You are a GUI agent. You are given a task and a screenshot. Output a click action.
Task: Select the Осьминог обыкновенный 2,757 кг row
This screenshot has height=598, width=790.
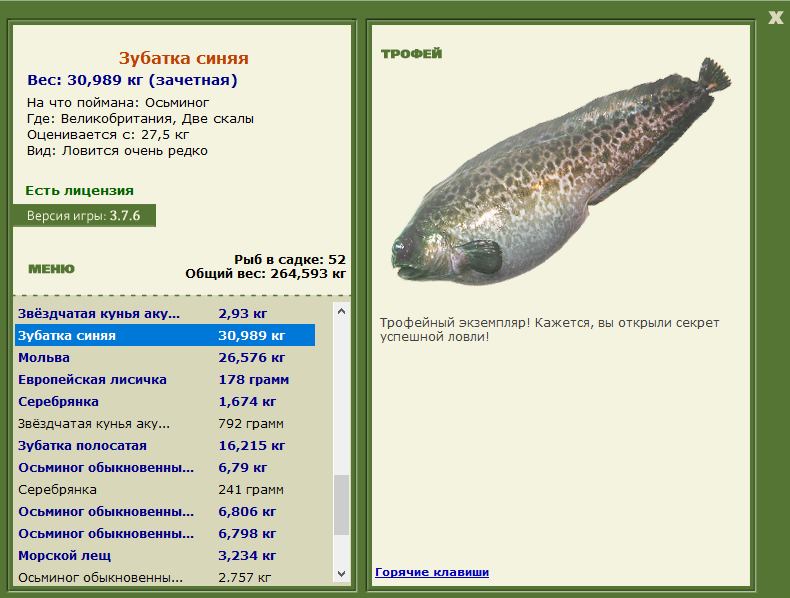(165, 577)
